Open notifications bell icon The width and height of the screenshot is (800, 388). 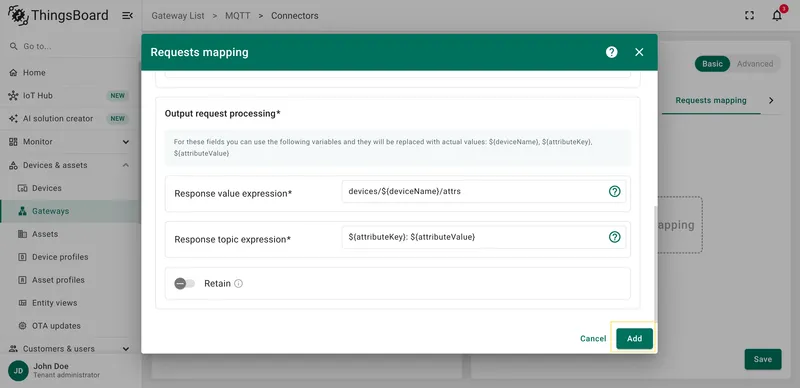[x=777, y=16]
